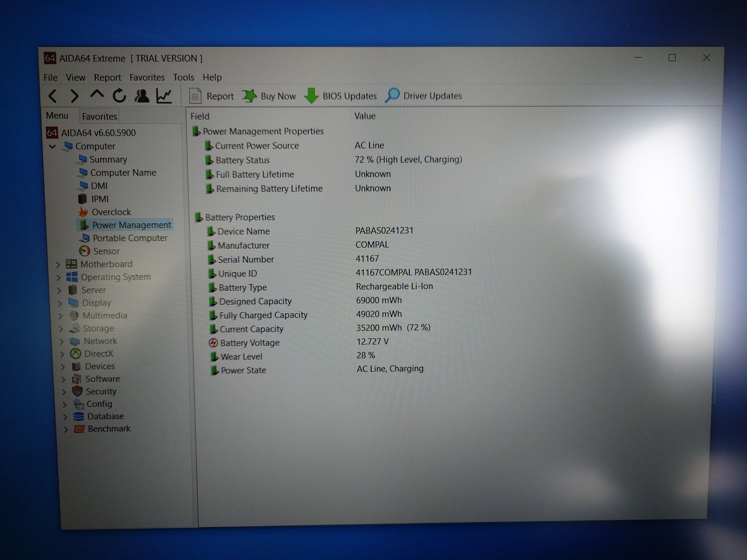Select the Remaining Battery Lifetime row
This screenshot has width=747, height=560.
click(298, 189)
